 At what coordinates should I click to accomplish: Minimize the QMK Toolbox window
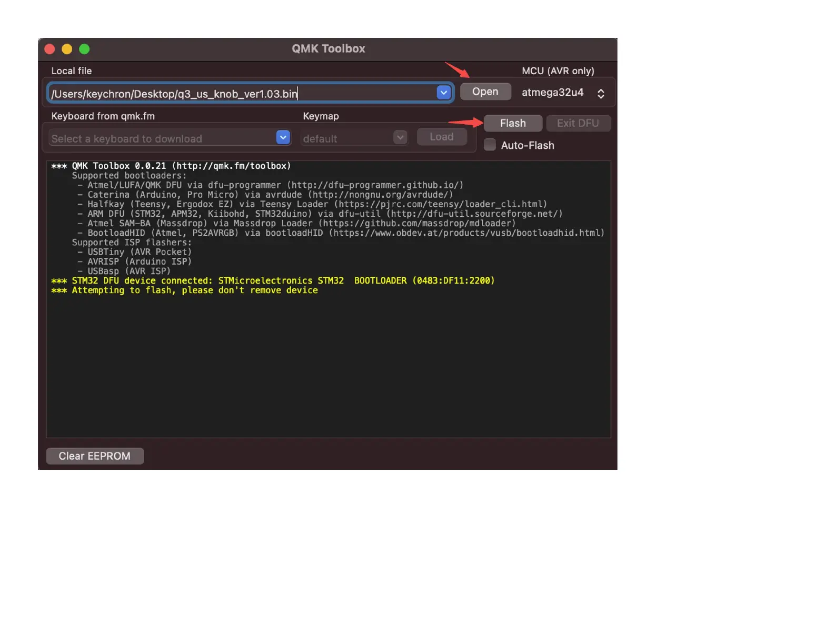click(67, 49)
